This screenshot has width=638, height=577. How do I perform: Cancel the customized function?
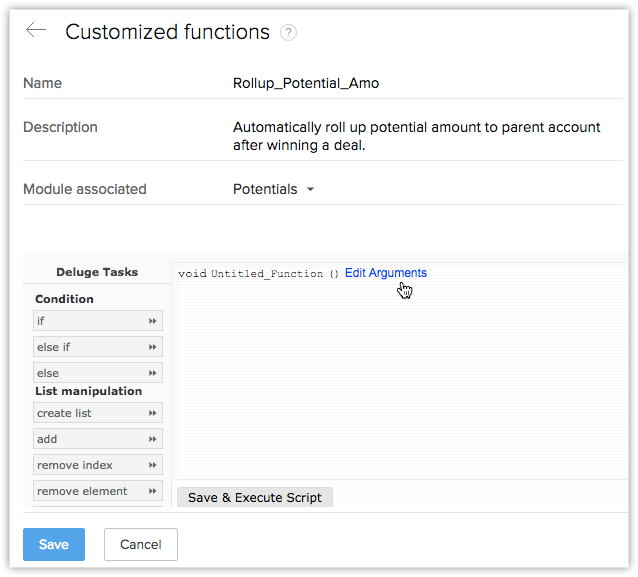tap(140, 544)
